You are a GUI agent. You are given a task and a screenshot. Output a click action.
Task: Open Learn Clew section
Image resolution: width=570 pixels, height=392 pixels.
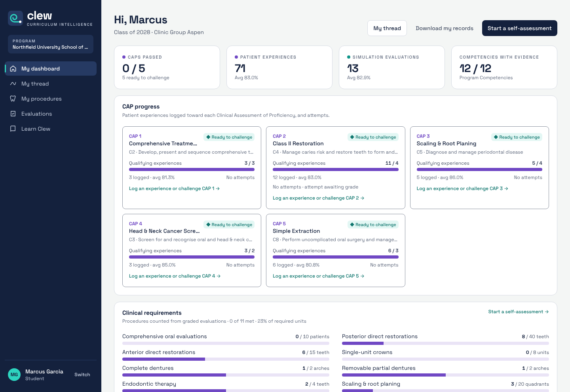(x=51, y=129)
